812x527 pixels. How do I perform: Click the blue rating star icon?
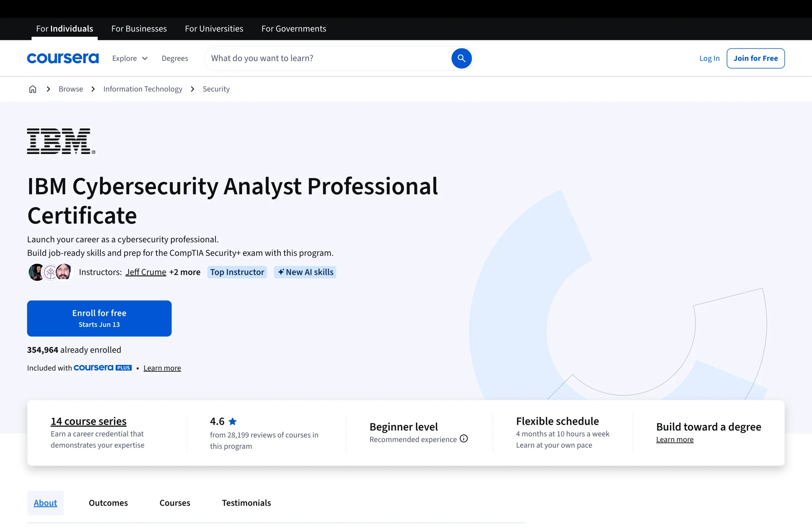pos(233,421)
